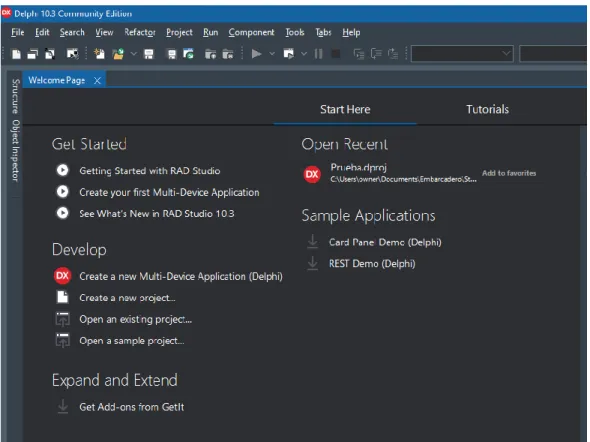The image size is (590, 442).
Task: Close the Welcome Page tab
Action: 97,81
